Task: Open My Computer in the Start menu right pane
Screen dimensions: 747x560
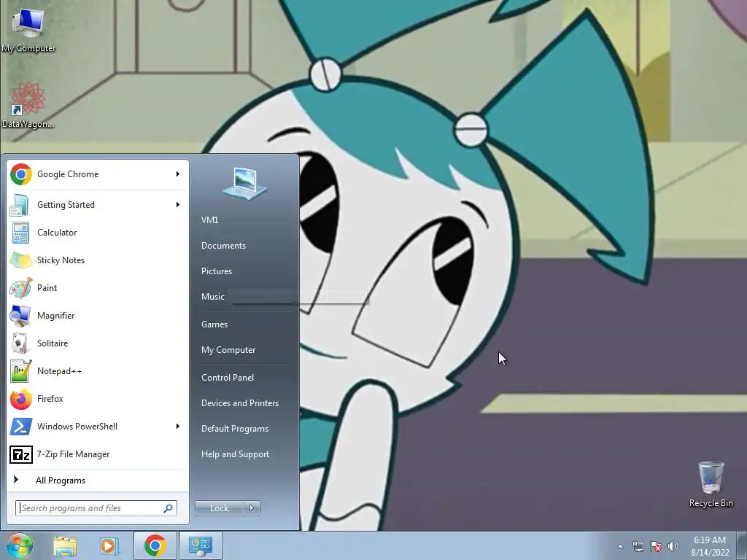Action: (228, 350)
